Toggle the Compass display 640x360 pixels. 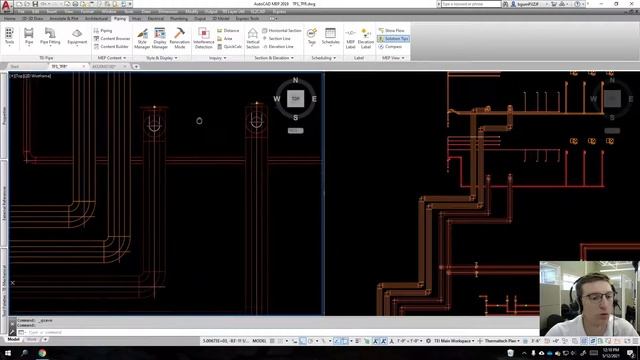[x=390, y=47]
